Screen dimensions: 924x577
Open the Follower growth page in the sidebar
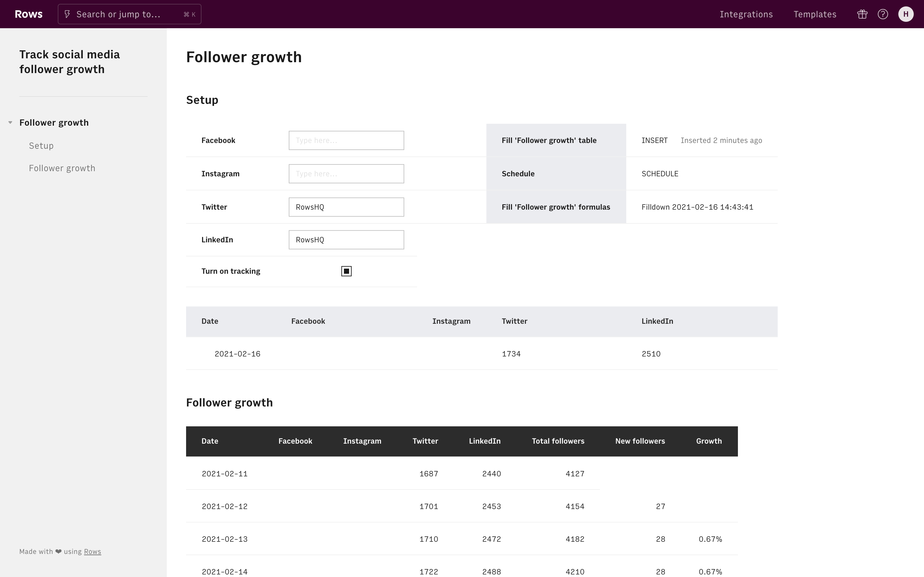62,168
